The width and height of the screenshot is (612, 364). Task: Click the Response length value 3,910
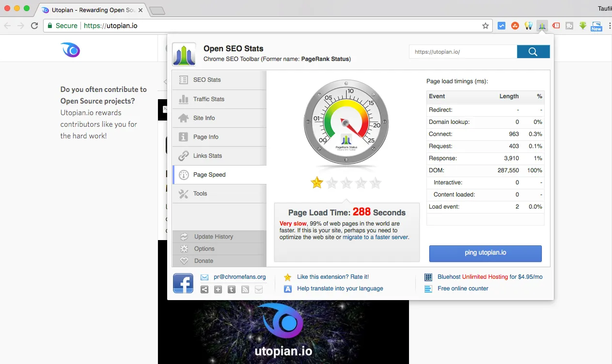point(511,158)
